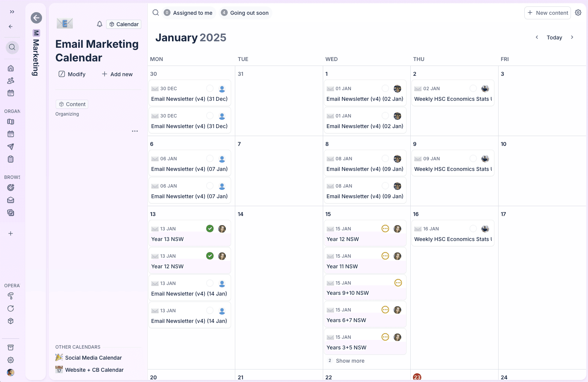Select the highlighted day 23 marker
This screenshot has height=382, width=588.
coord(417,377)
